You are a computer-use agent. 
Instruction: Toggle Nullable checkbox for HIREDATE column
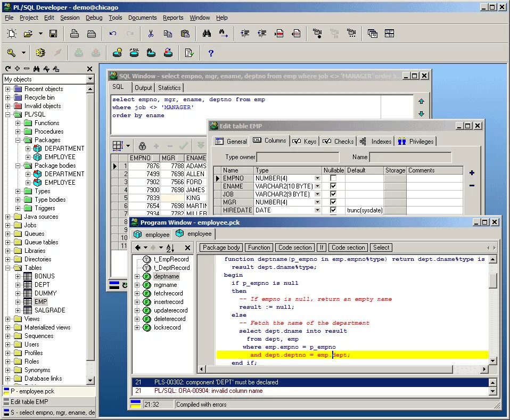333,210
